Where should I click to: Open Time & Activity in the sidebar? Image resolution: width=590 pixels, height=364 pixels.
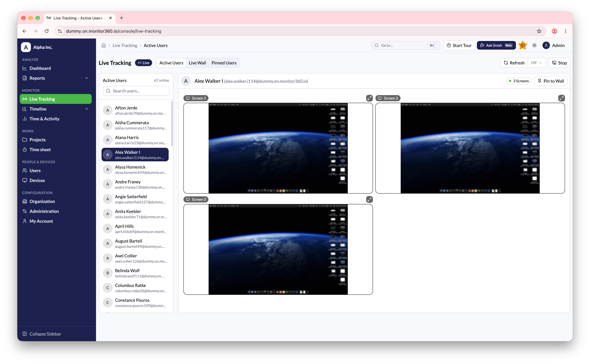[56, 119]
